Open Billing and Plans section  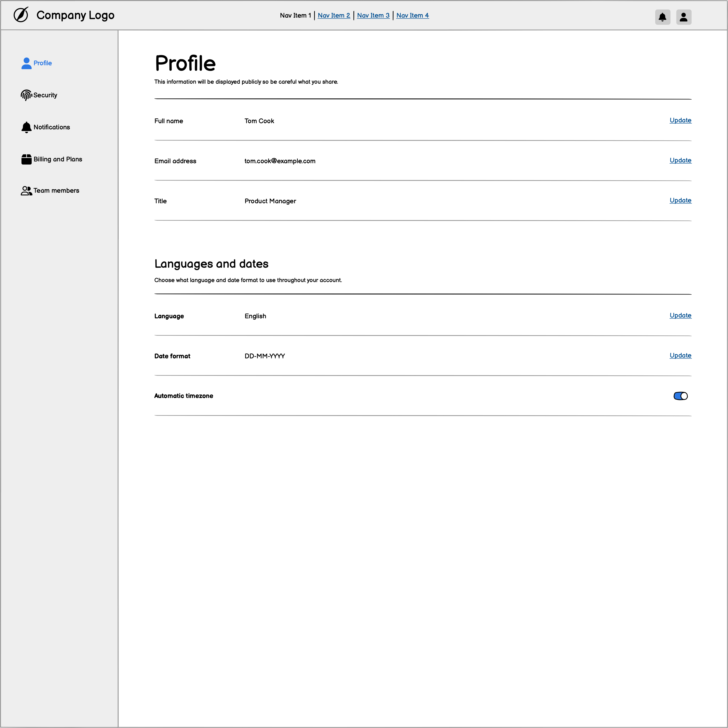tap(58, 159)
